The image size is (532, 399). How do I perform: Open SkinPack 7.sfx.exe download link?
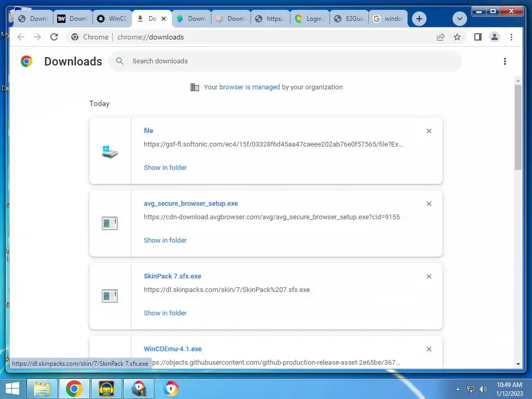pos(172,276)
